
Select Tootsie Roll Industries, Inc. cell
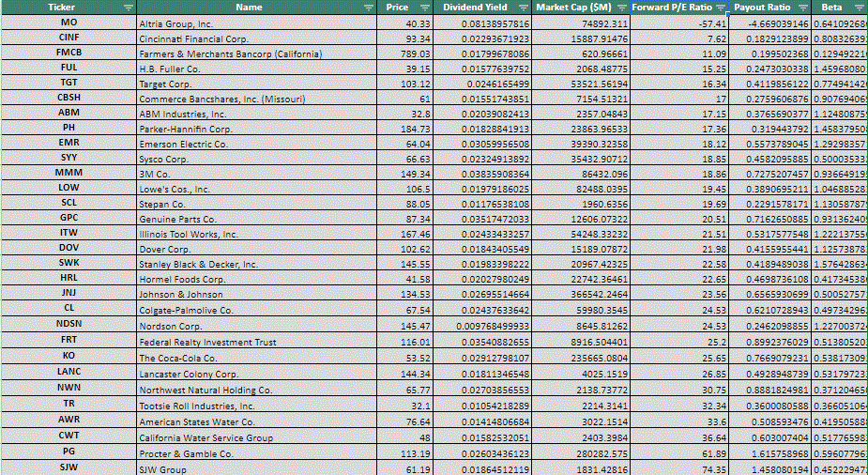257,404
